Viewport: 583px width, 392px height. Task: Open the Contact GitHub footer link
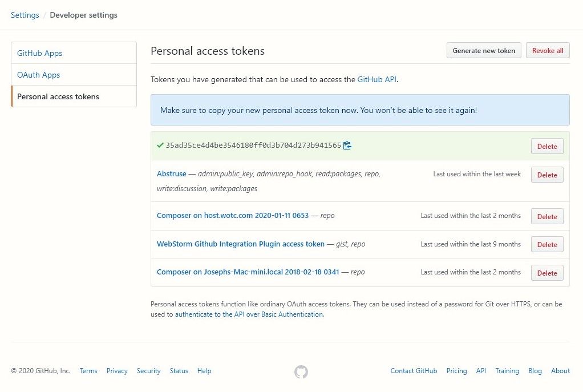pos(414,371)
